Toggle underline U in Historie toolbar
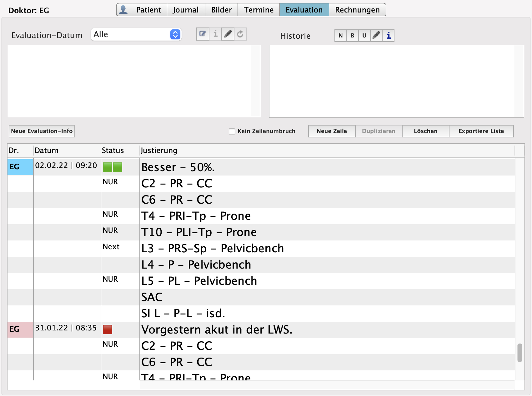The image size is (532, 396). pos(364,36)
